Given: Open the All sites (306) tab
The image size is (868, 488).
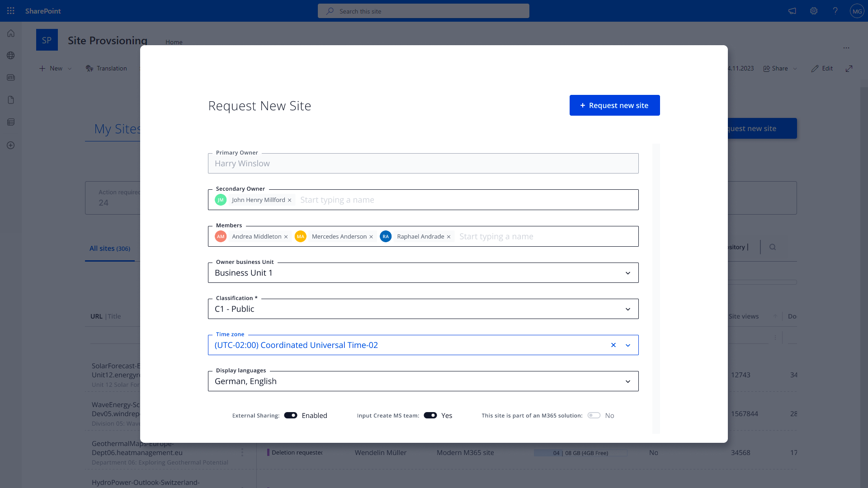Looking at the screenshot, I should click(x=109, y=248).
